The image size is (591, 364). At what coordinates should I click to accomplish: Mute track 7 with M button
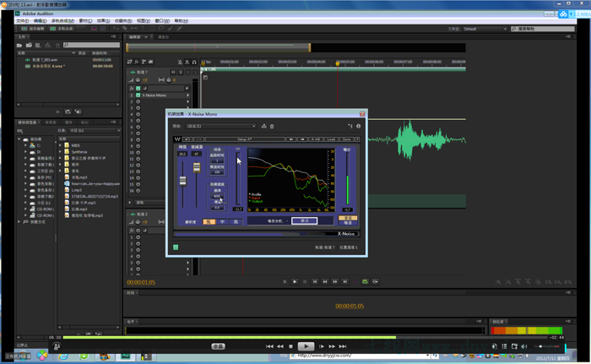pyautogui.click(x=173, y=72)
